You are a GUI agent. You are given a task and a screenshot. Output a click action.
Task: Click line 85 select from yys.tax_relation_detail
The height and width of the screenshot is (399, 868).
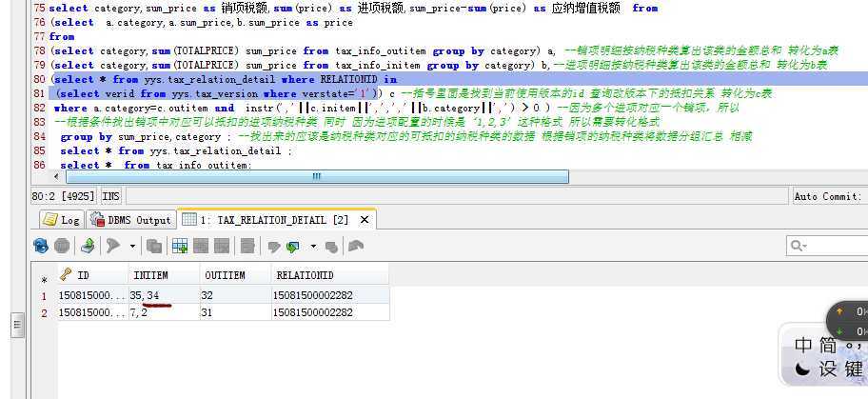pyautogui.click(x=176, y=151)
